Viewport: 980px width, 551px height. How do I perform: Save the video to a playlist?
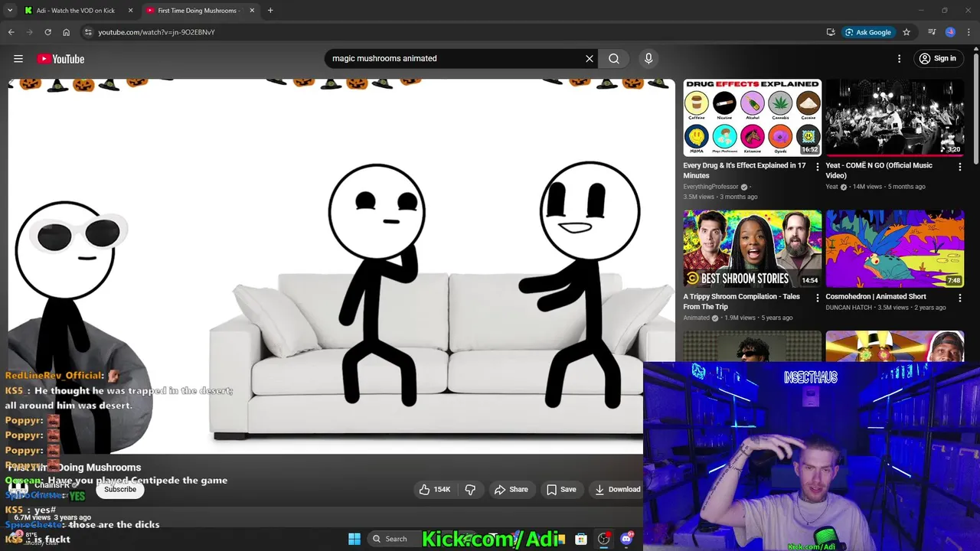click(561, 489)
